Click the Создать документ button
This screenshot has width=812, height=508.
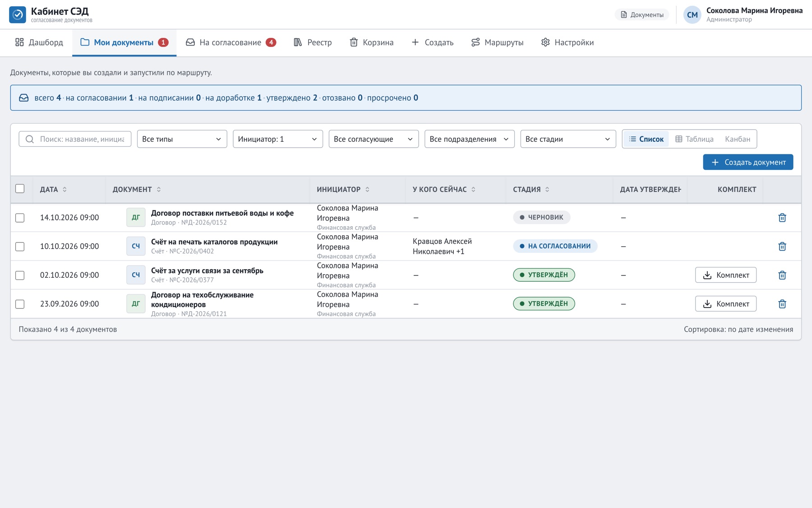click(748, 162)
